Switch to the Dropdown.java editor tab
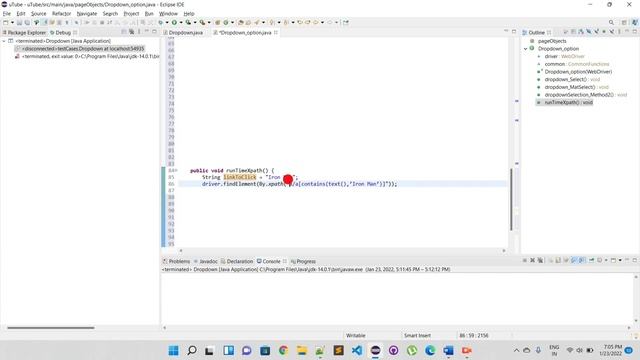Screen dimensions: 640x360 point(183,32)
